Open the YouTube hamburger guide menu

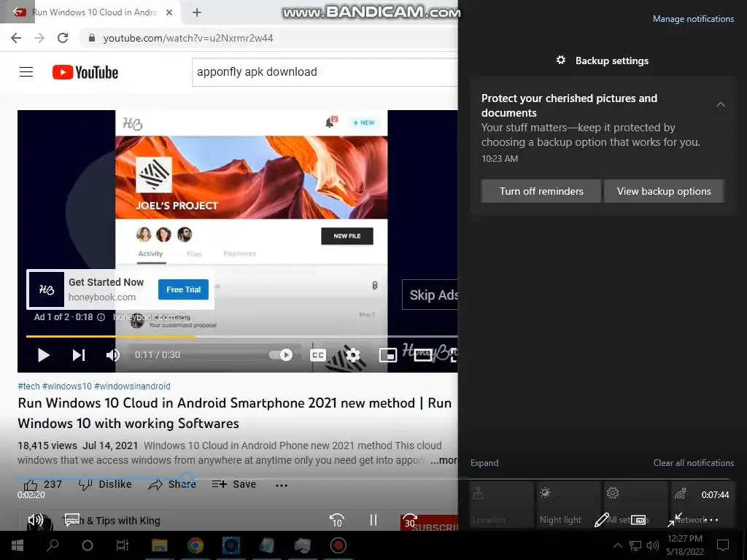tap(26, 72)
